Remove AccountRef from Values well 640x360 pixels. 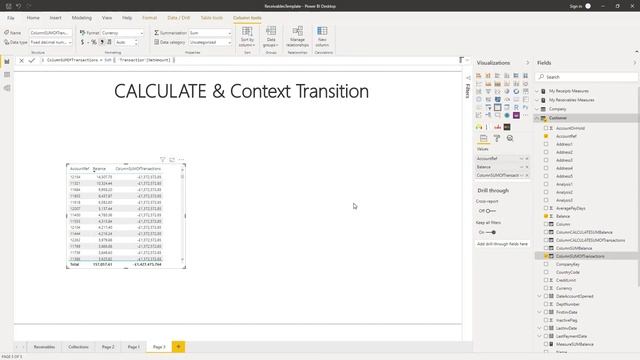tap(527, 158)
